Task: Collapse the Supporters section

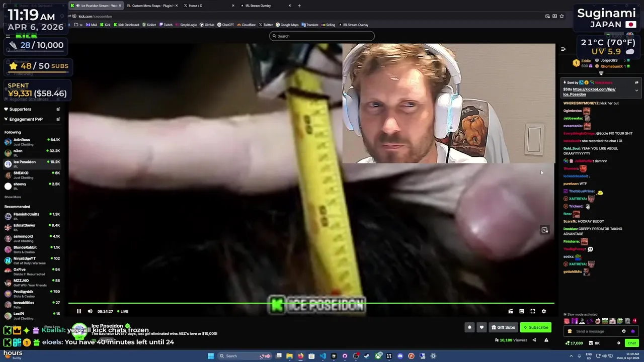Action: tap(32, 109)
